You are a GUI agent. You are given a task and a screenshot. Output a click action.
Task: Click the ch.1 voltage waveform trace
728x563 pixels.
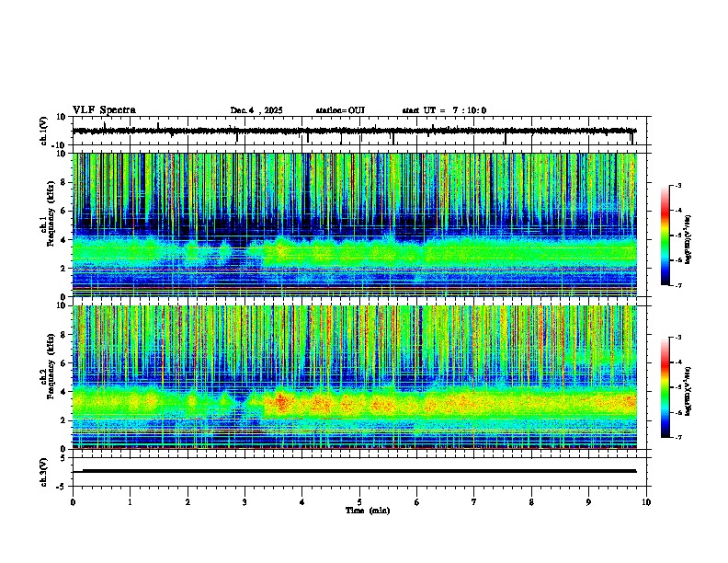[354, 131]
